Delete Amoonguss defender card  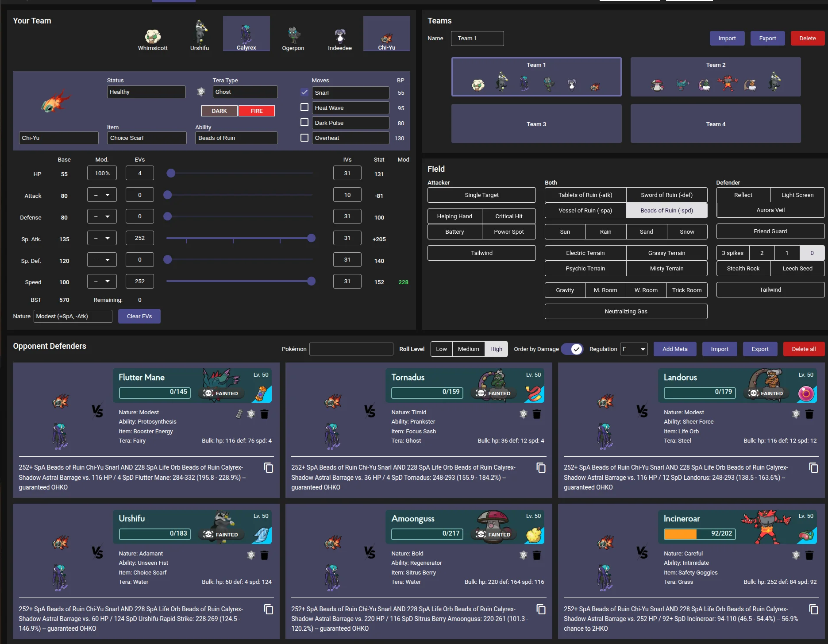537,555
